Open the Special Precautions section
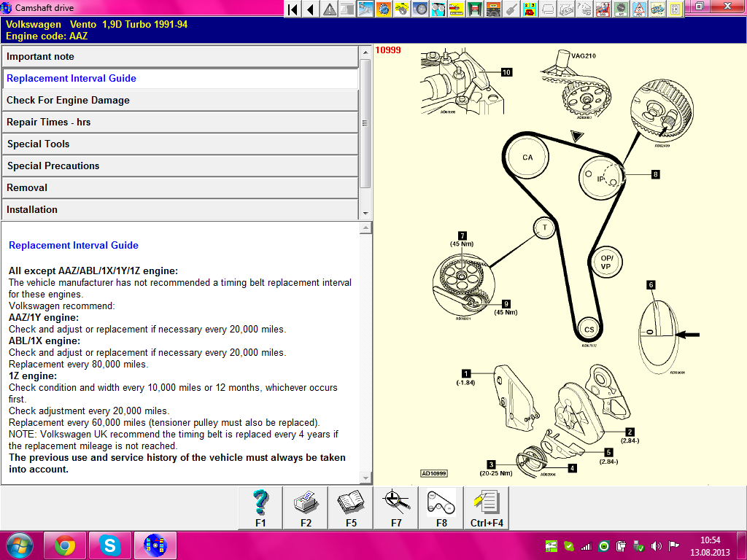 pos(180,166)
